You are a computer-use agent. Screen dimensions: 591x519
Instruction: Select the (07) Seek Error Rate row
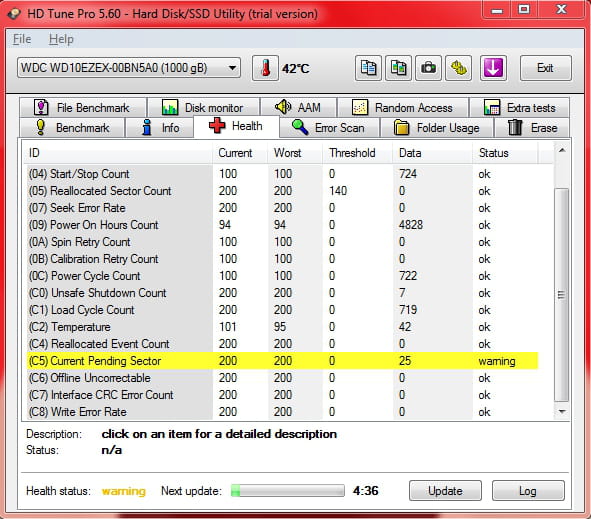(x=281, y=208)
